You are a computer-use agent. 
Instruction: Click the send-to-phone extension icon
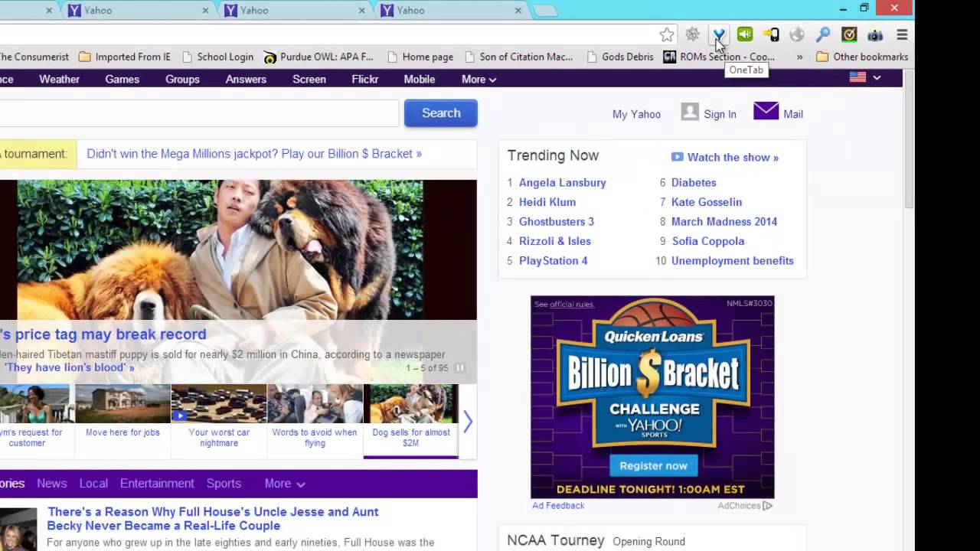click(x=771, y=34)
